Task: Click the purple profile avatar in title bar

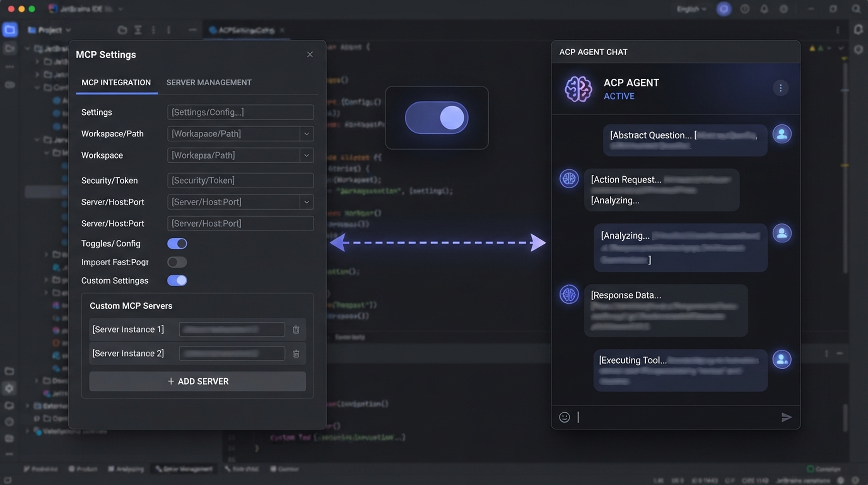Action: pyautogui.click(x=723, y=9)
